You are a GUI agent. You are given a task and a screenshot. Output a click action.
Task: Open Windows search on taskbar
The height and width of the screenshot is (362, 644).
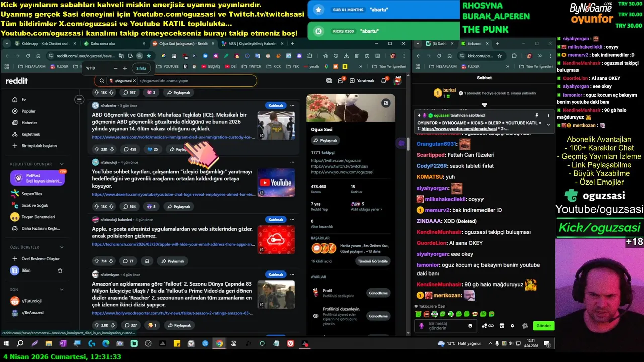click(20, 343)
